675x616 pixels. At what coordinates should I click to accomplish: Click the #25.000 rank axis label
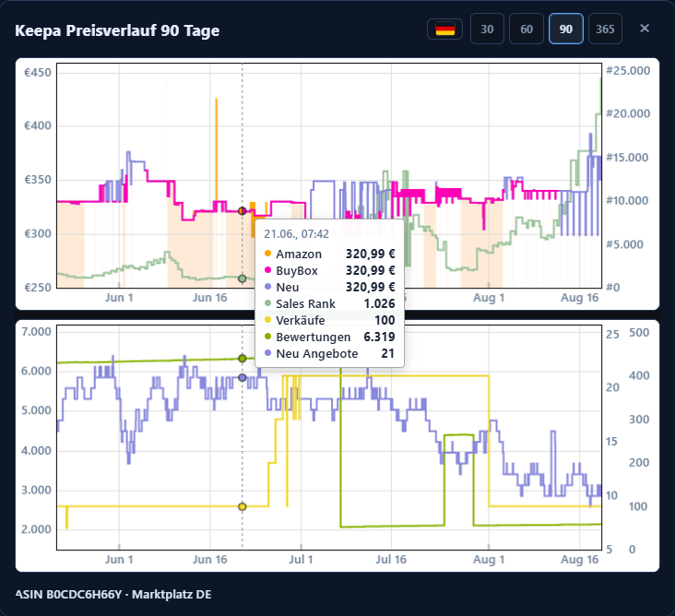tap(628, 71)
